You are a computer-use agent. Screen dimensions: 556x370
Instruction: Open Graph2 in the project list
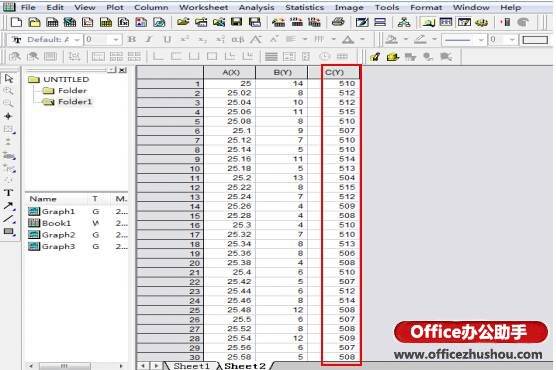pos(59,235)
